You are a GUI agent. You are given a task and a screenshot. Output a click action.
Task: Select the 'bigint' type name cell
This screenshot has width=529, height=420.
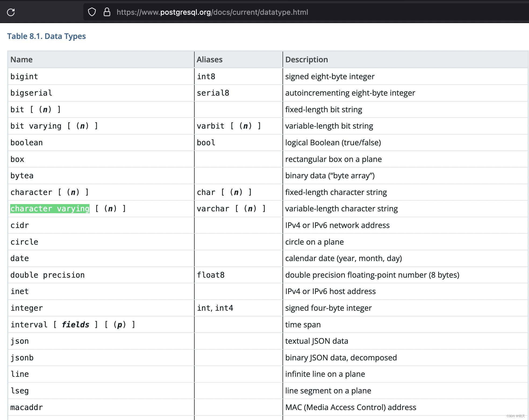click(x=24, y=76)
